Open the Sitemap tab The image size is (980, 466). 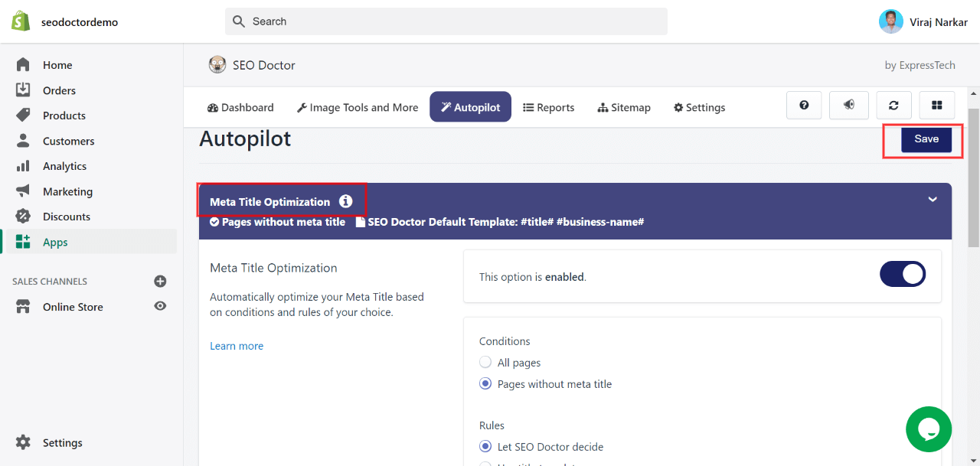[x=624, y=107]
